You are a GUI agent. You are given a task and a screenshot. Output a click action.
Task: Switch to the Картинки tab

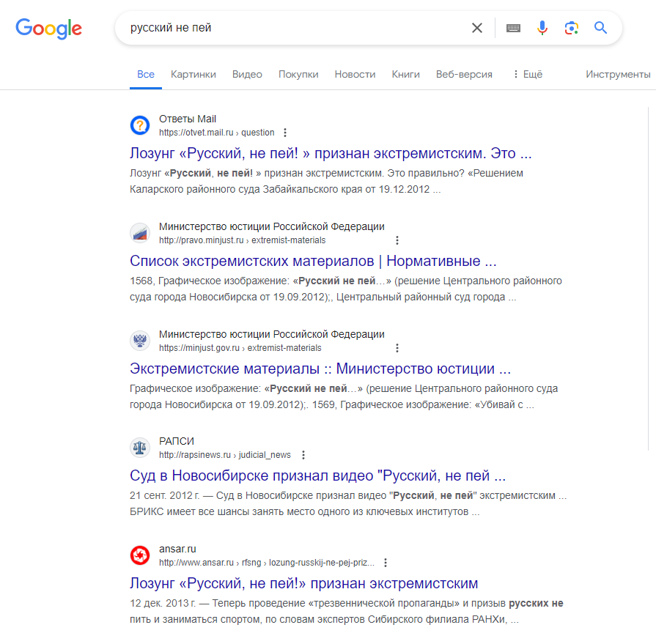tap(194, 74)
